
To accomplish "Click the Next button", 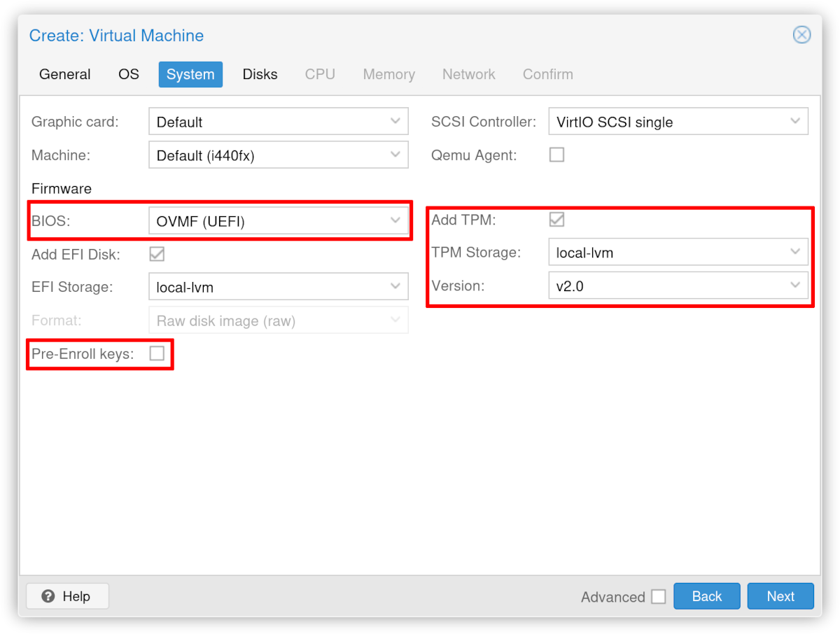I will point(780,596).
